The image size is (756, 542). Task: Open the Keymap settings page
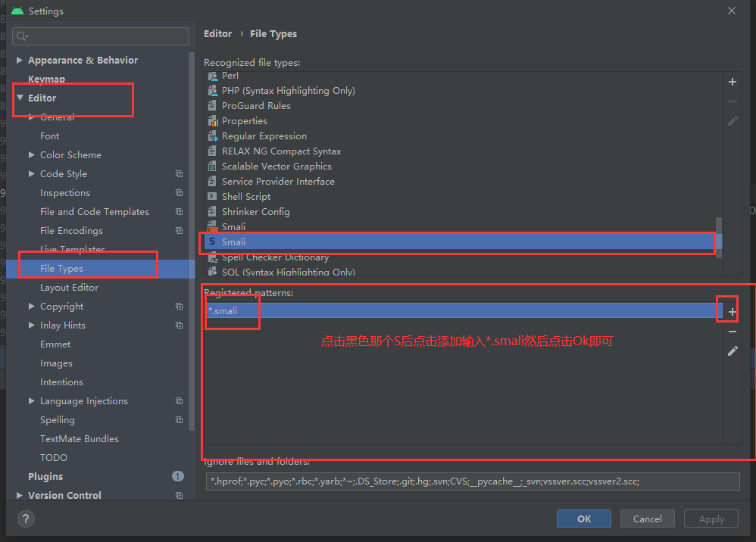pos(46,79)
